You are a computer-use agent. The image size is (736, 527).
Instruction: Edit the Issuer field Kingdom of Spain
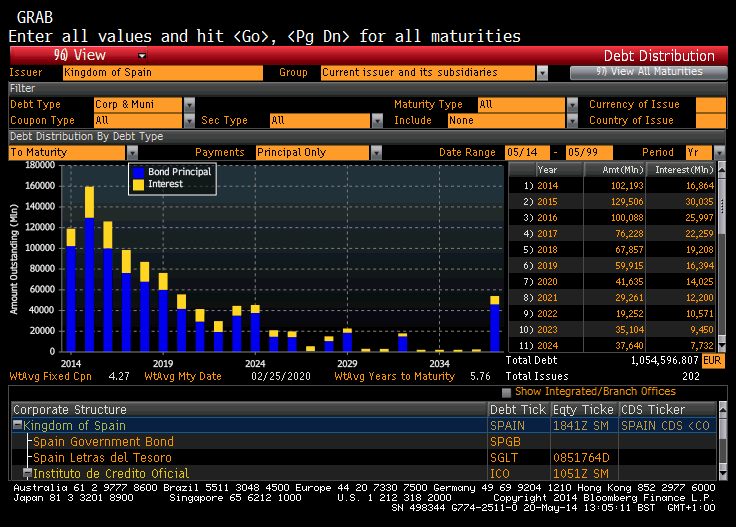pos(162,73)
